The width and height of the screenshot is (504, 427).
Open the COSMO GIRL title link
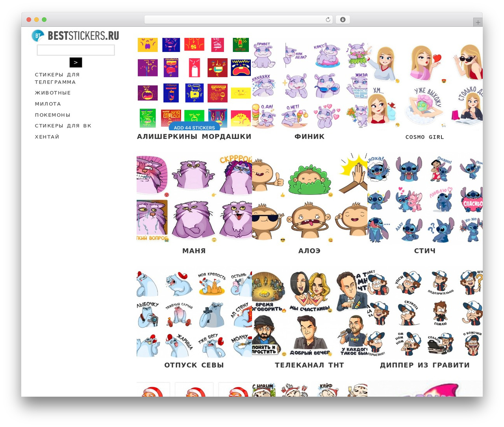click(425, 137)
